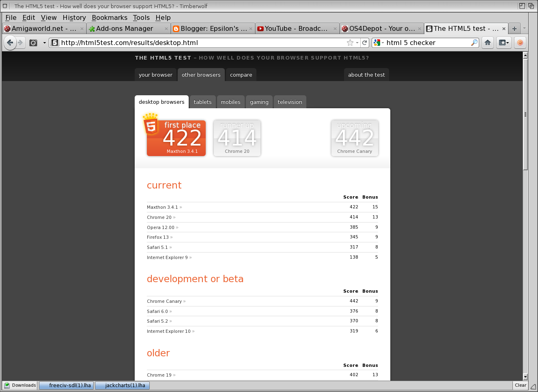Image resolution: width=538 pixels, height=392 pixels.
Task: Switch to the Blogger Epsilon's tab
Action: (213, 28)
